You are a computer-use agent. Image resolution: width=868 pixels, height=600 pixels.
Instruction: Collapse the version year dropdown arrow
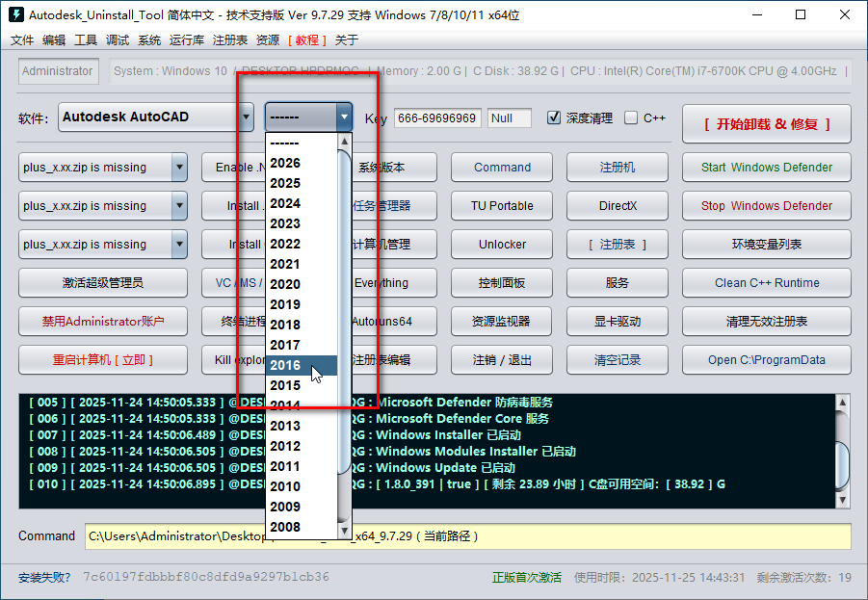[344, 117]
